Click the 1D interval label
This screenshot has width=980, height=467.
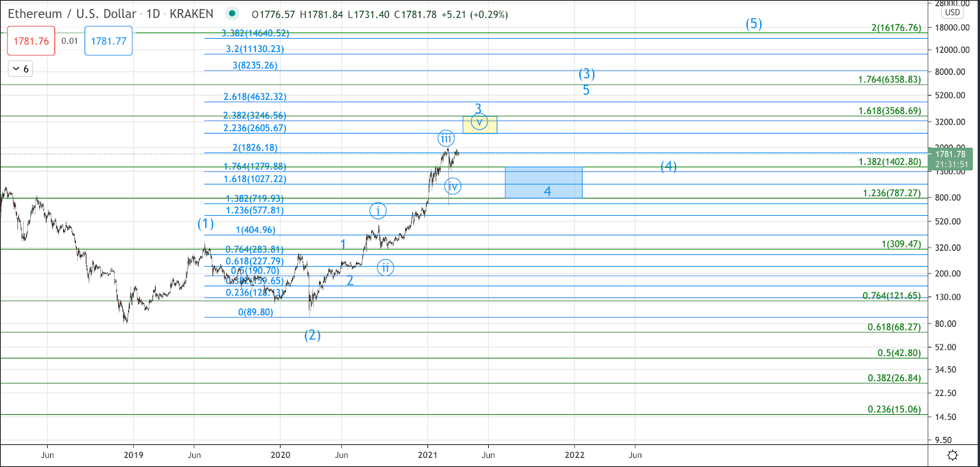[153, 14]
